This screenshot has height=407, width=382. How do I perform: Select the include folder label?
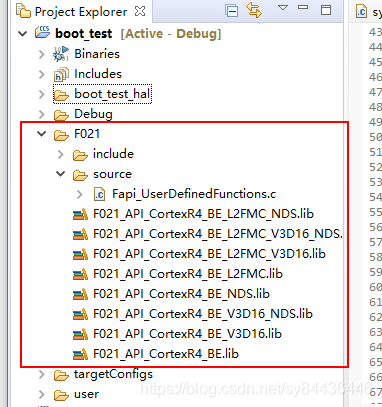point(113,154)
